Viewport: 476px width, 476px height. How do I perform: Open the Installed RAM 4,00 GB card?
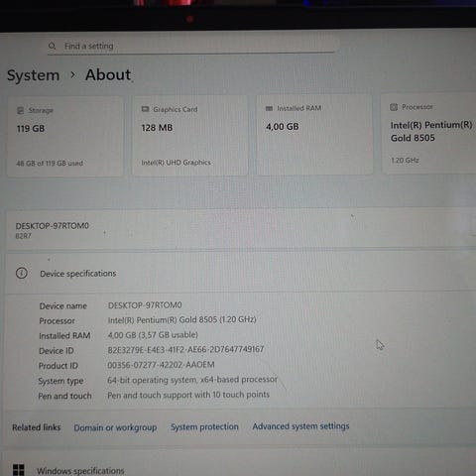pyautogui.click(x=314, y=134)
